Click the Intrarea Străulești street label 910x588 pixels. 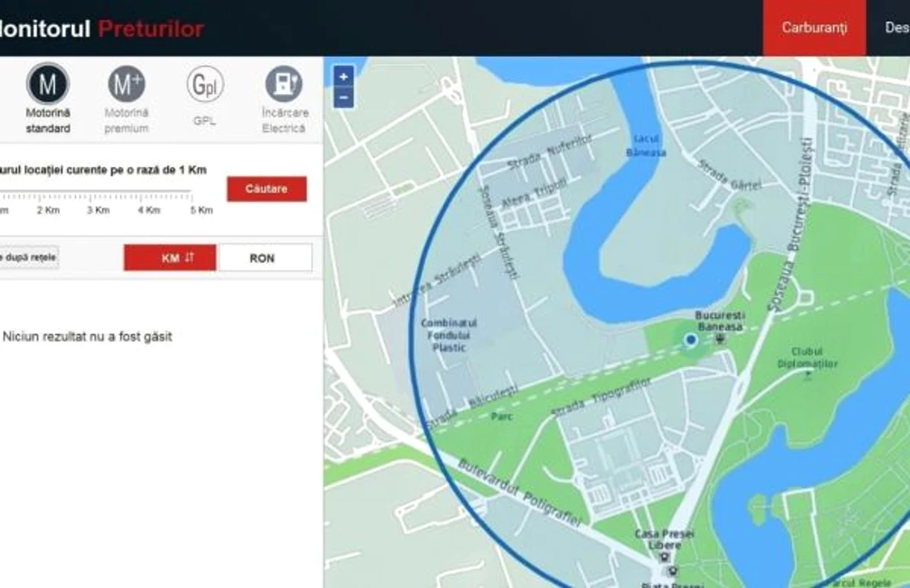click(x=439, y=279)
